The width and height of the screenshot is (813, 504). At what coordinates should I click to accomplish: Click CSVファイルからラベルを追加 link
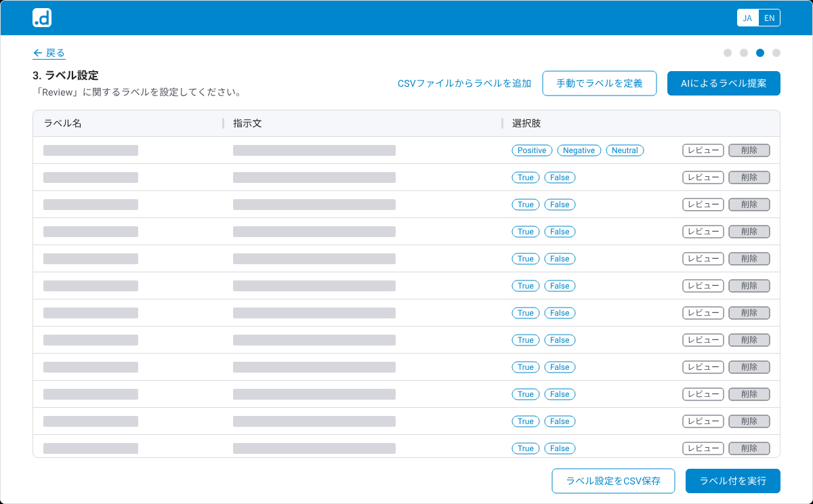tap(464, 83)
